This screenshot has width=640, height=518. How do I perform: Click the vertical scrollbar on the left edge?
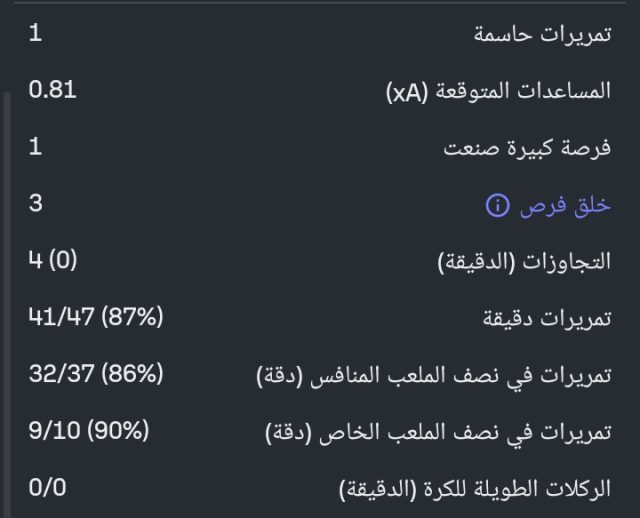click(4, 300)
